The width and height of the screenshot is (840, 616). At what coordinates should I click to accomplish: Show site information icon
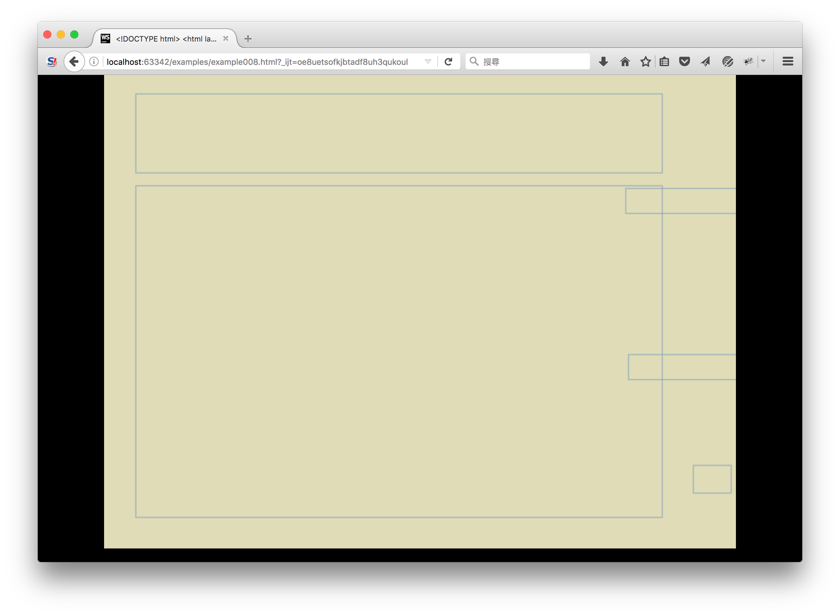click(94, 61)
